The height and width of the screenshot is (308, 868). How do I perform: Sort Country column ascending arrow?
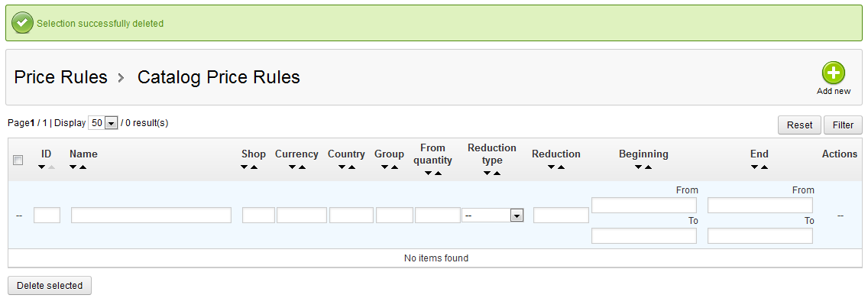351,167
